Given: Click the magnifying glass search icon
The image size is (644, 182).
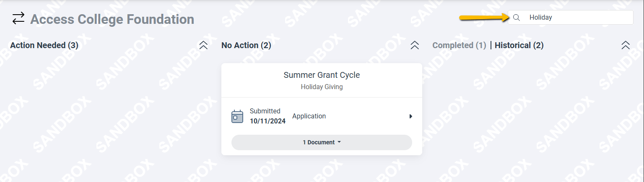Looking at the screenshot, I should tap(517, 18).
